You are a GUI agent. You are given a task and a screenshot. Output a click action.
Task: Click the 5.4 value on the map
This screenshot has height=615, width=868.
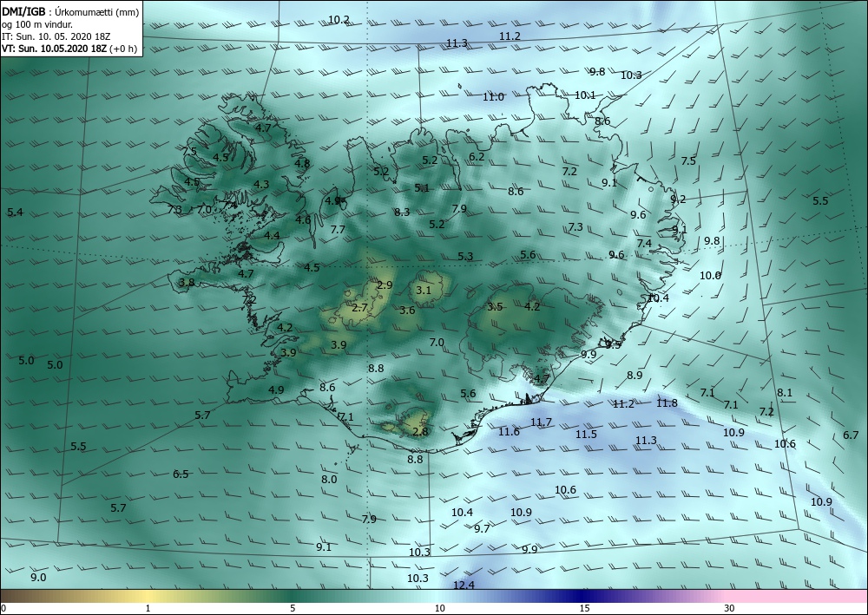[x=16, y=212]
